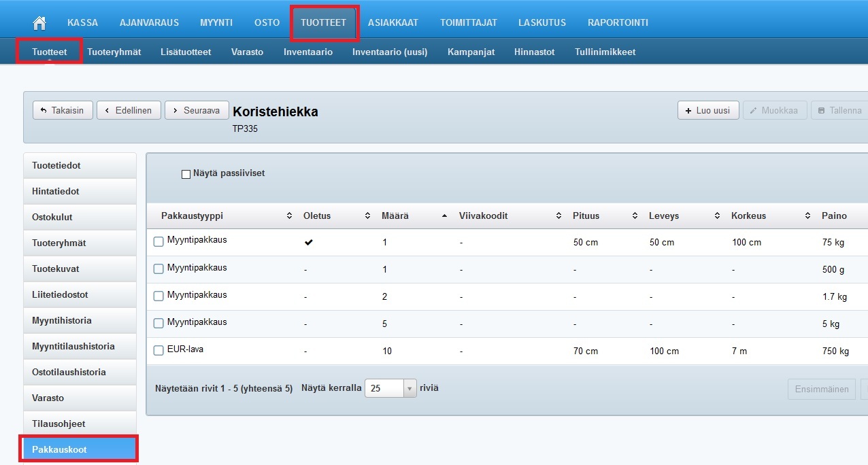Click sort arrows next to Pituus

635,216
